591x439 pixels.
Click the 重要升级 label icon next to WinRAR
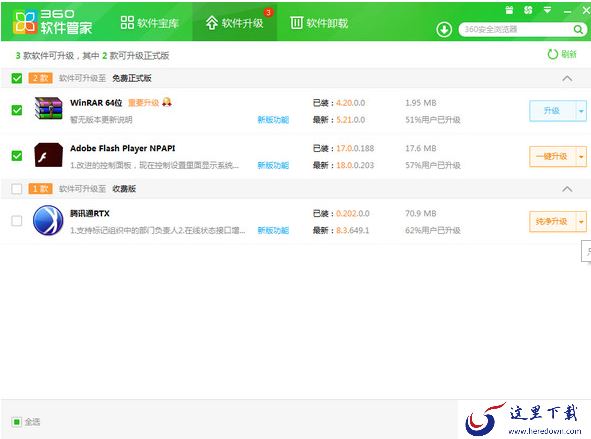[x=167, y=102]
